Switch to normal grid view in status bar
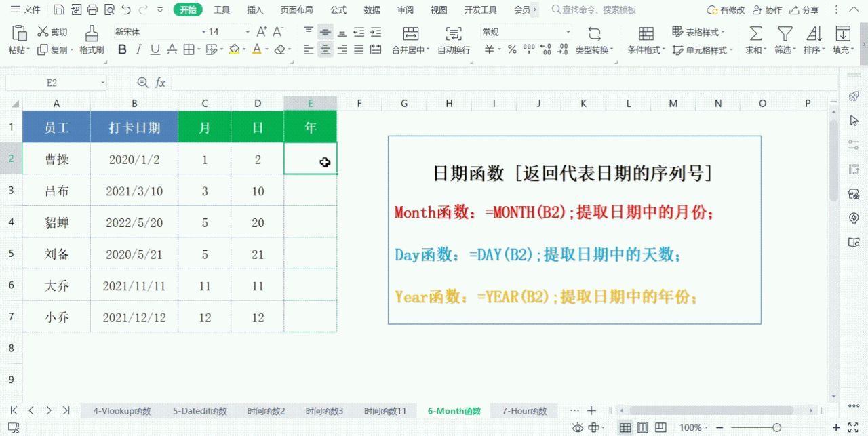868x436 pixels. 625,428
